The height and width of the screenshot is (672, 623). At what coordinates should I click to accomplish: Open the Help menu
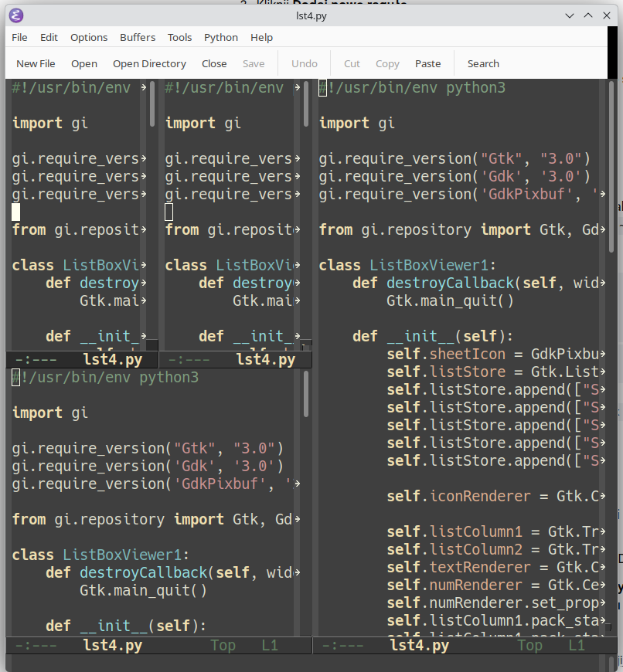click(x=261, y=38)
